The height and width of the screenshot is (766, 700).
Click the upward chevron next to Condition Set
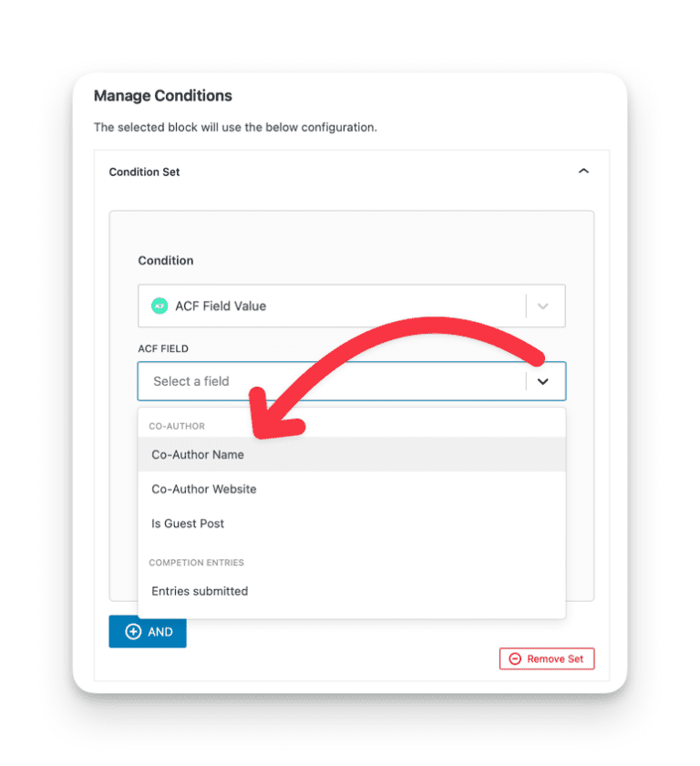(x=584, y=171)
